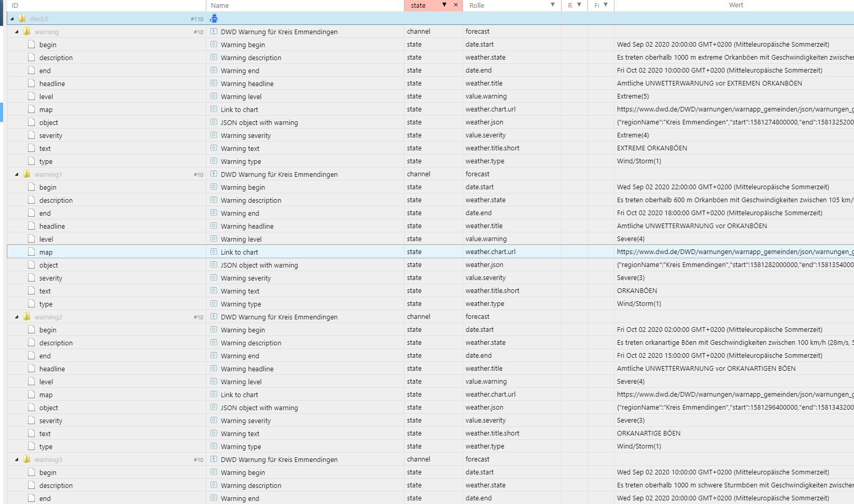Open the map chart URL under warning2
Image resolution: width=854 pixels, height=504 pixels.
[x=735, y=395]
